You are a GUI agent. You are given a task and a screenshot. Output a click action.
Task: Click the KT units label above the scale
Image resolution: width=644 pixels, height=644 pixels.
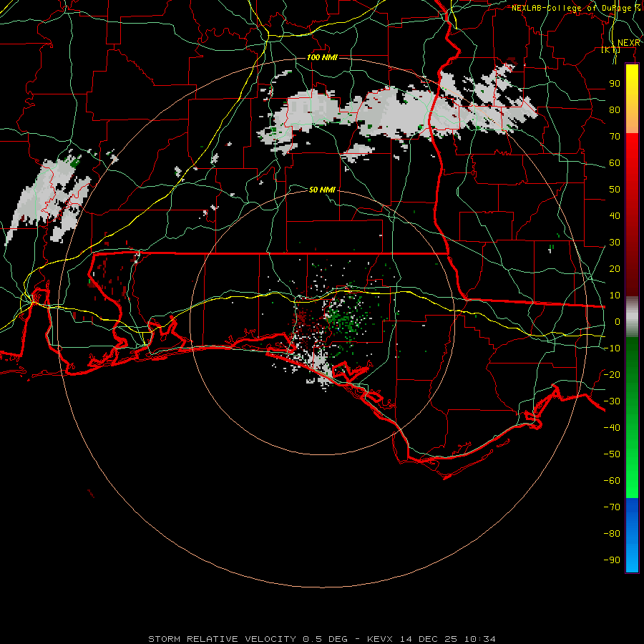[x=611, y=50]
